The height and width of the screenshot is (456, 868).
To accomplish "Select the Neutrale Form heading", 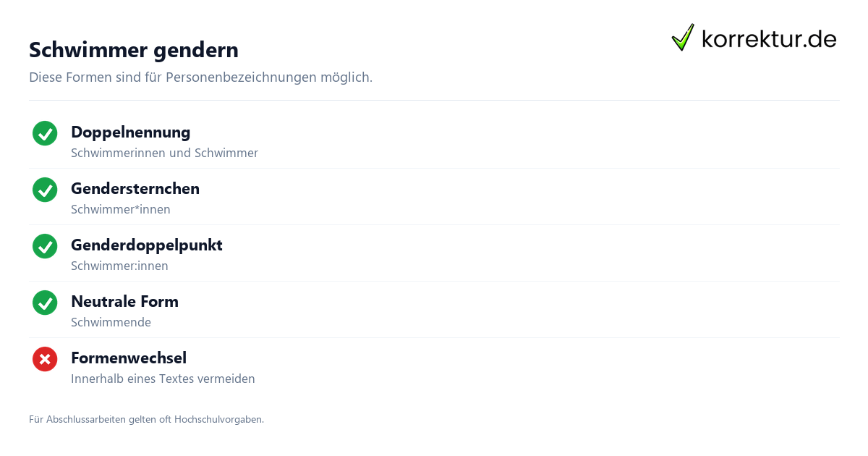I will (x=124, y=302).
